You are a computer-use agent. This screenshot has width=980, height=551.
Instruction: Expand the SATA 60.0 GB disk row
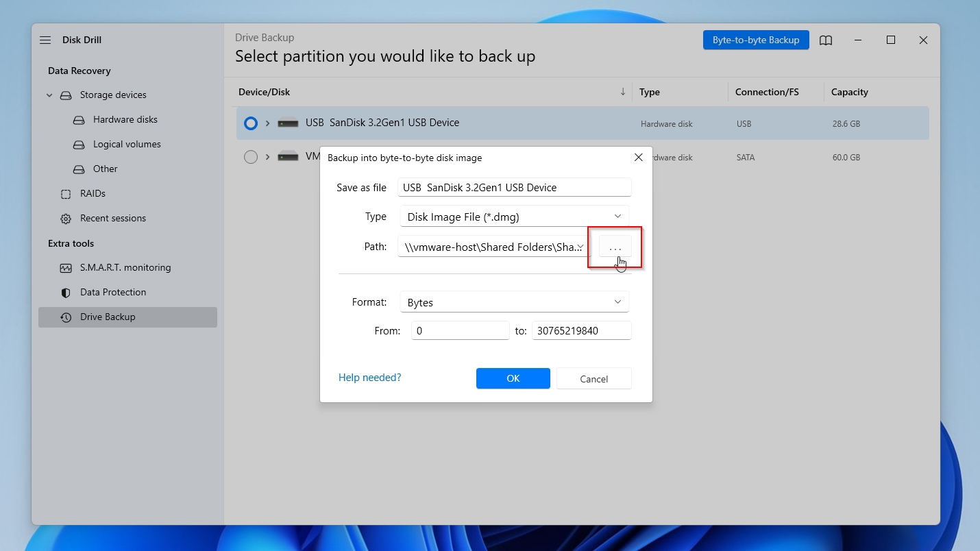268,157
